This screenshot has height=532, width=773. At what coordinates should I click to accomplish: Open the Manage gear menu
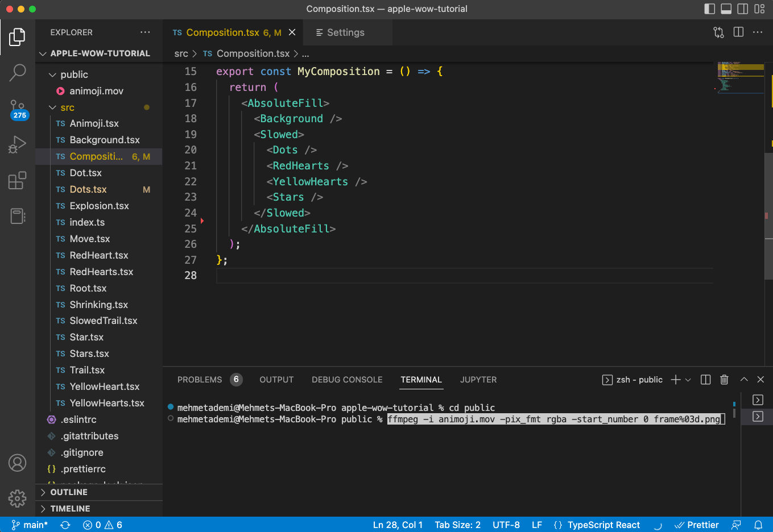click(17, 498)
